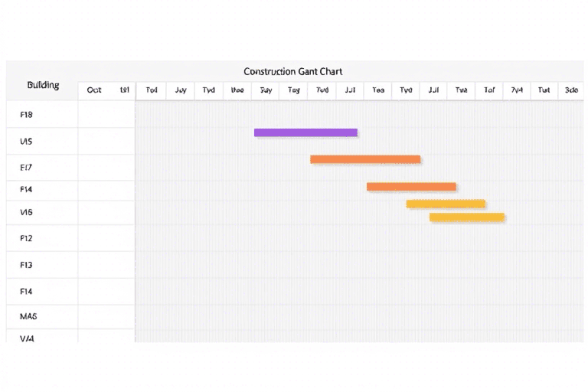Click the Boe timeline column header
588x392 pixels.
tap(237, 90)
